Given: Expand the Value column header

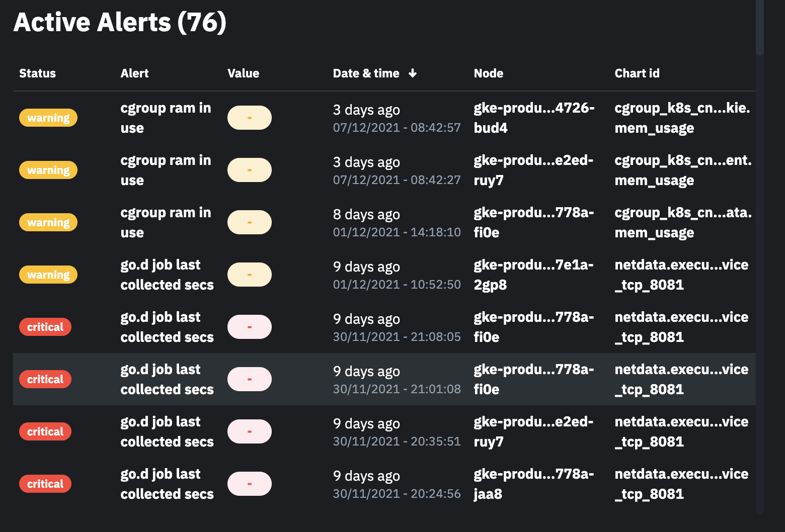Looking at the screenshot, I should pos(244,73).
